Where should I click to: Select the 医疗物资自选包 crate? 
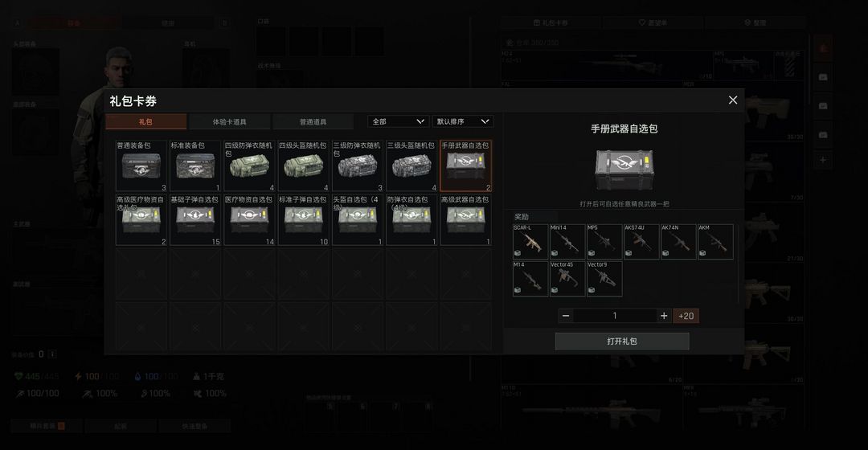(249, 219)
